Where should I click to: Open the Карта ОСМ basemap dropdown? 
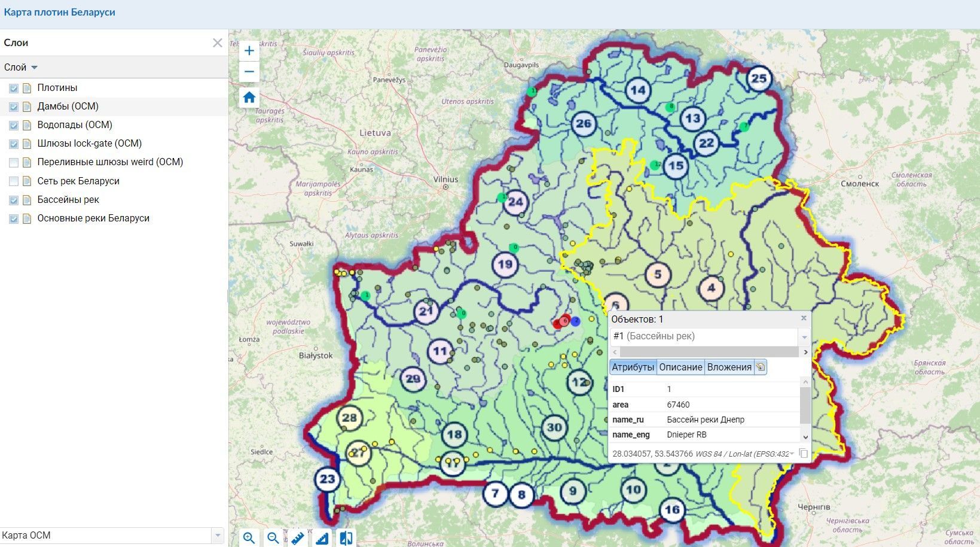click(x=112, y=536)
